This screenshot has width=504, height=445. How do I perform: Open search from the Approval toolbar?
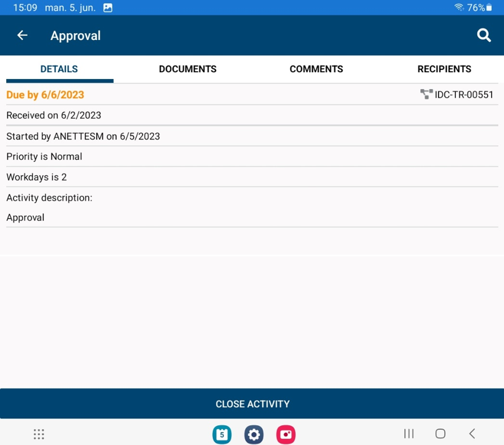coord(484,35)
